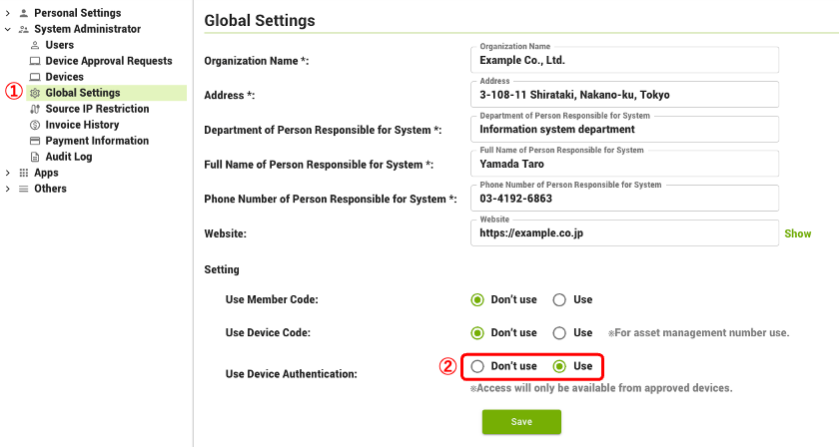Screen dimensions: 839x447
Task: Select "Use" for Use Member Code
Action: tap(560, 300)
